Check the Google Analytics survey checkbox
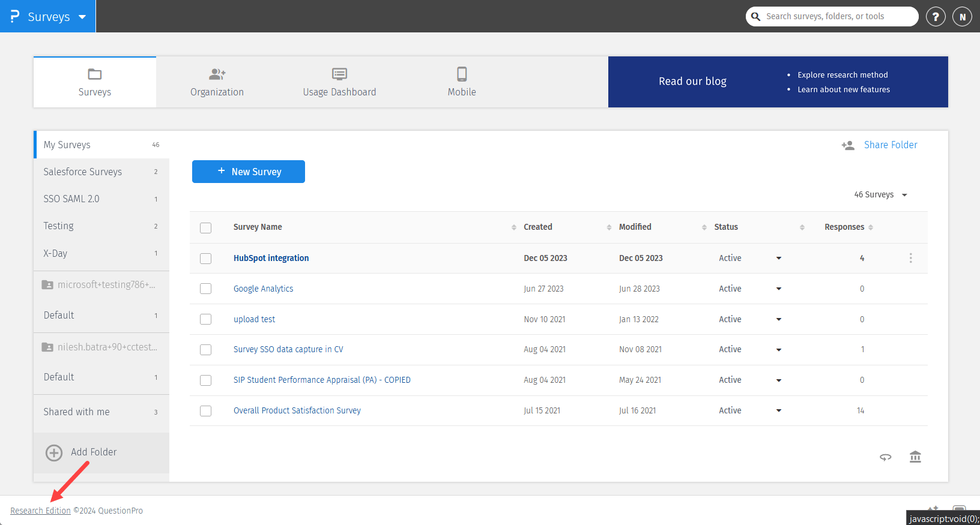This screenshot has height=525, width=980. pyautogui.click(x=206, y=289)
